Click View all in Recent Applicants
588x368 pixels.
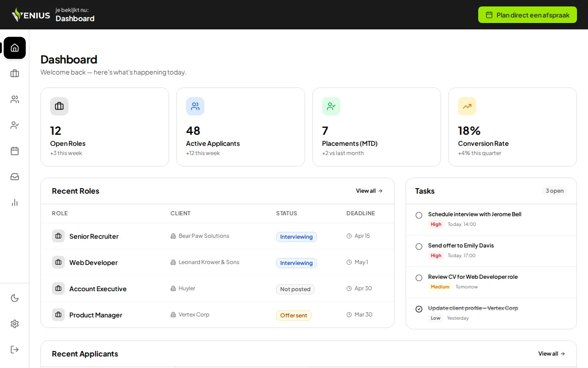point(552,354)
